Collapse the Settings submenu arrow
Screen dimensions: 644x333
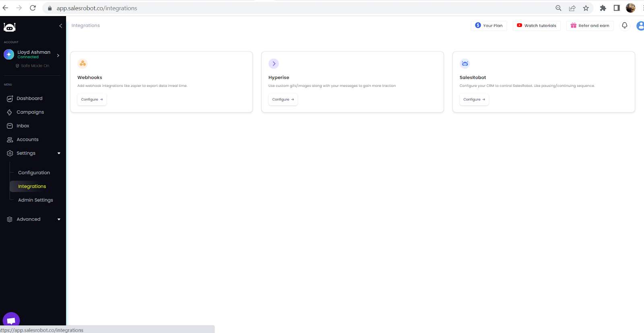coord(59,153)
